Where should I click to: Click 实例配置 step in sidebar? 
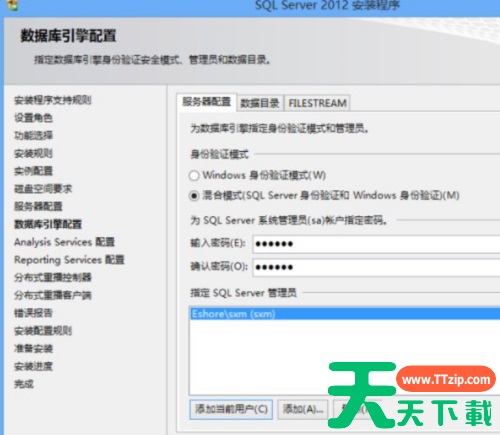tap(33, 171)
